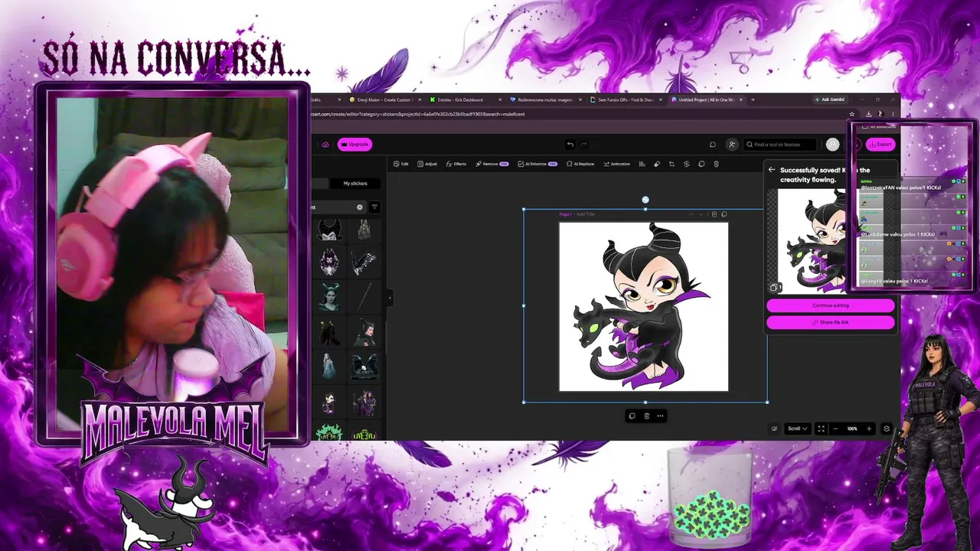Open the comments bubble icon

pos(713,144)
